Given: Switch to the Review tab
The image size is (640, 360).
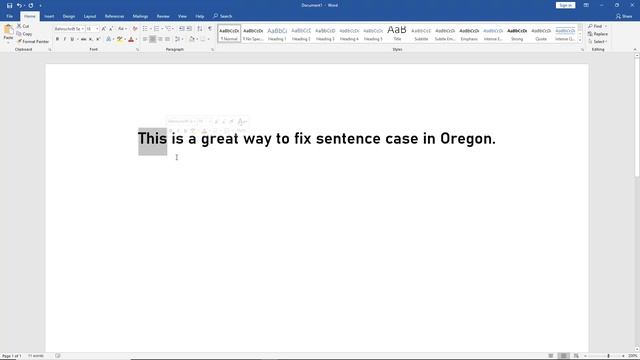Looking at the screenshot, I should point(163,16).
